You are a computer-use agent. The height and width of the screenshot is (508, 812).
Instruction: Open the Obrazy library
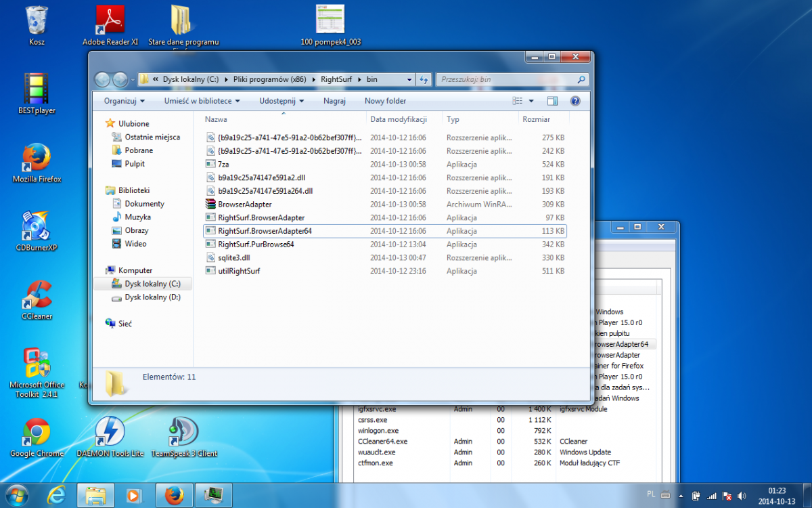[x=129, y=230]
